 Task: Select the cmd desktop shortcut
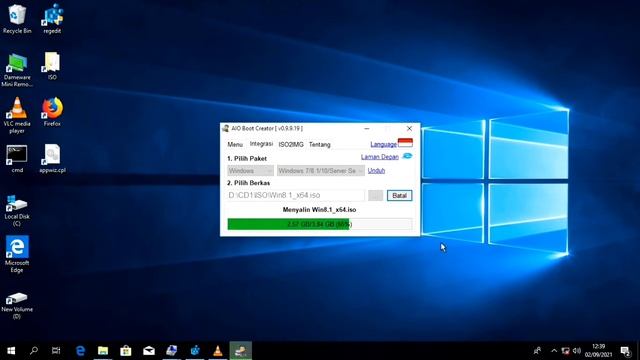pyautogui.click(x=17, y=159)
